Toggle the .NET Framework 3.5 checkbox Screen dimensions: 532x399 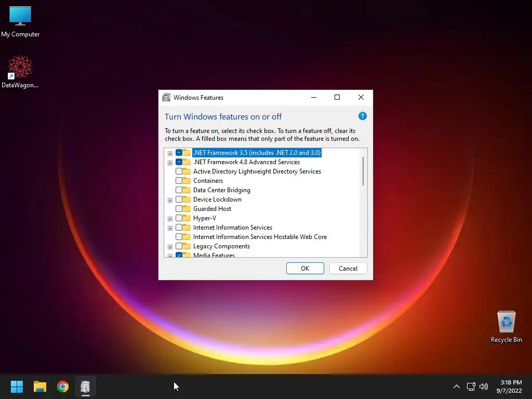179,153
